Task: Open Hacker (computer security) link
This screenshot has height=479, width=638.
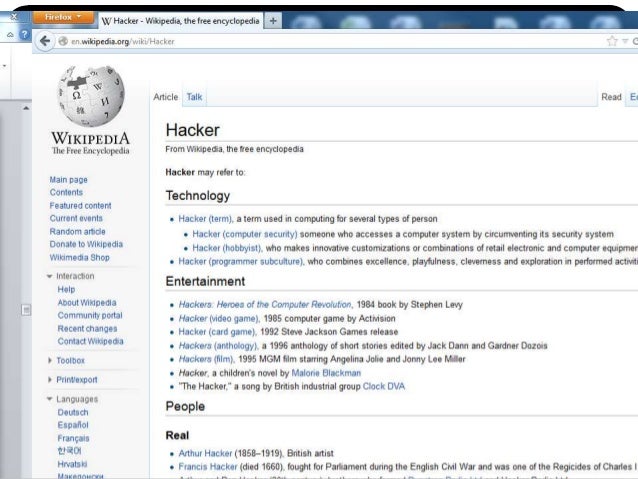Action: pyautogui.click(x=245, y=234)
